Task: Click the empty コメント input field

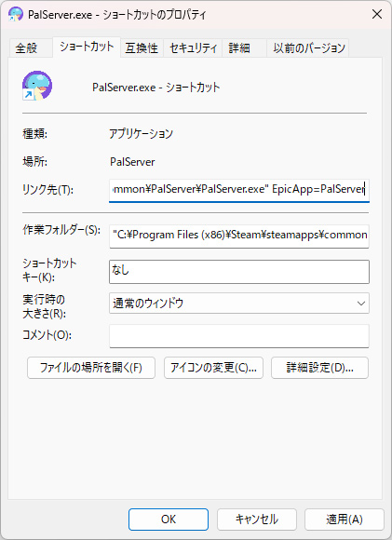Action: coord(239,336)
